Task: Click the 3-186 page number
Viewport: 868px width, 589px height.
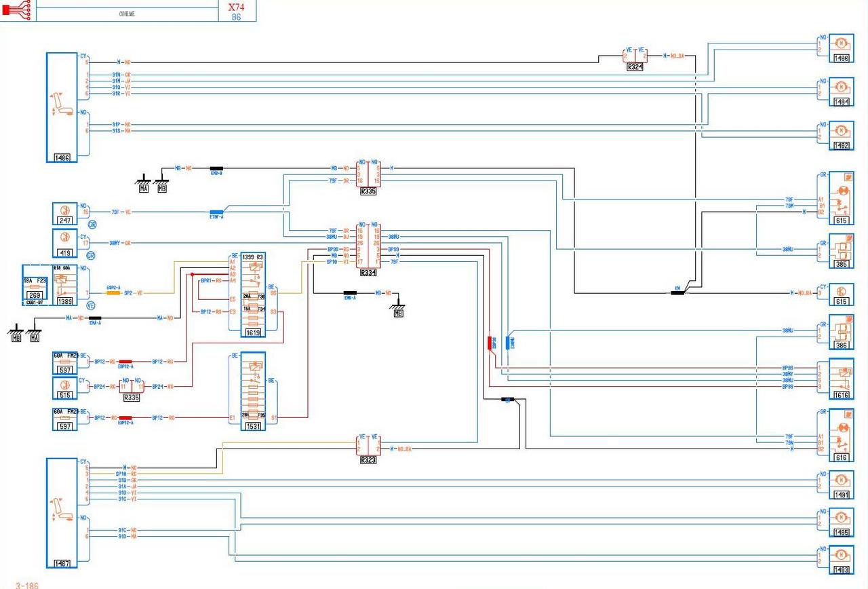Action: click(x=27, y=584)
